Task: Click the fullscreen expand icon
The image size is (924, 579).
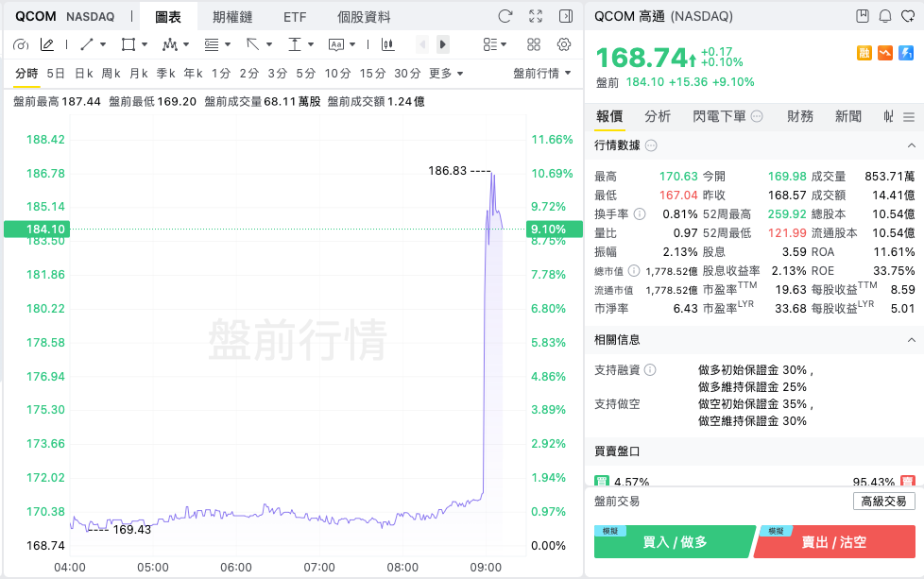Action: (x=536, y=16)
